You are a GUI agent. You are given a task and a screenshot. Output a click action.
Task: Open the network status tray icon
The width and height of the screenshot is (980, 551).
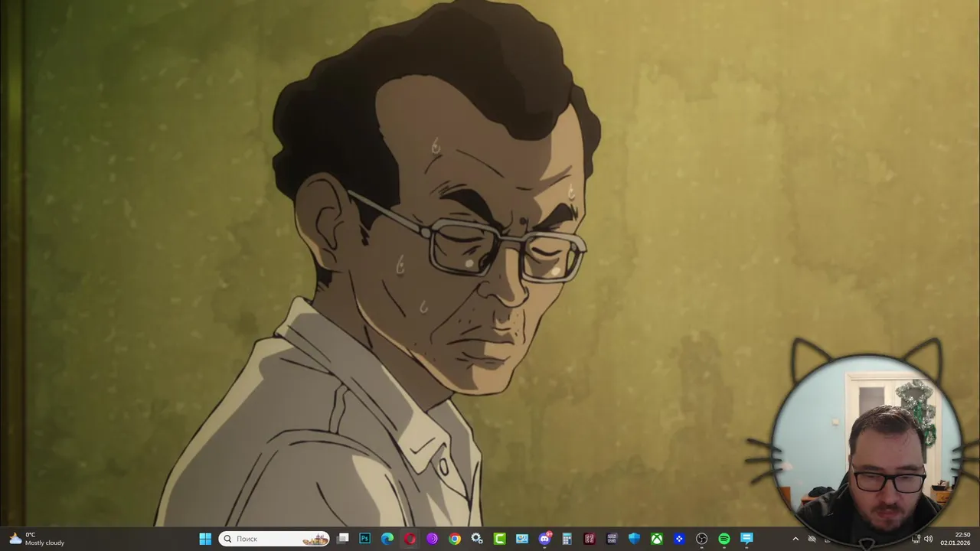click(916, 539)
